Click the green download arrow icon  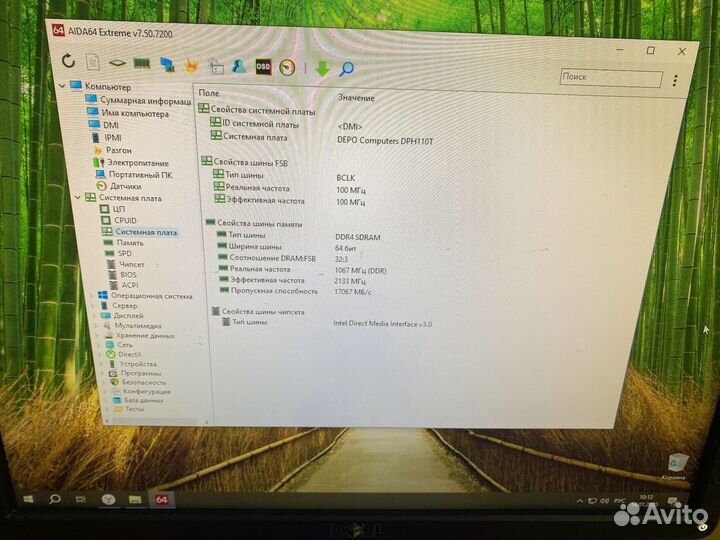tap(322, 69)
